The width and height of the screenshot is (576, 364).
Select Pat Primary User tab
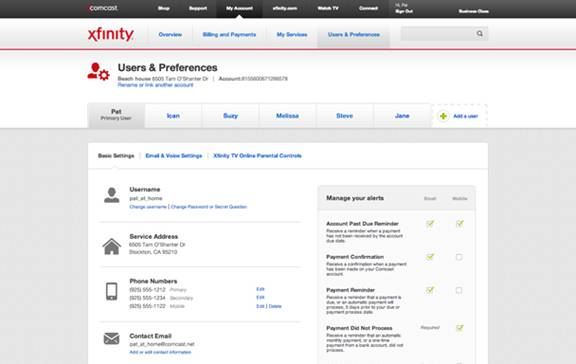pyautogui.click(x=116, y=116)
